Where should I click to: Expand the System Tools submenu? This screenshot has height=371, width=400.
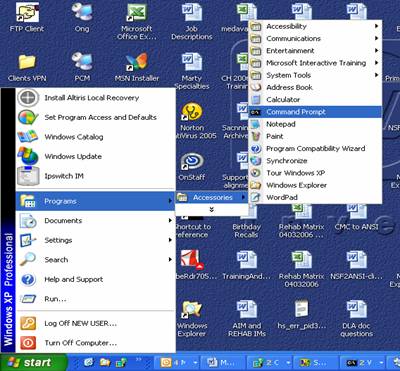point(315,75)
